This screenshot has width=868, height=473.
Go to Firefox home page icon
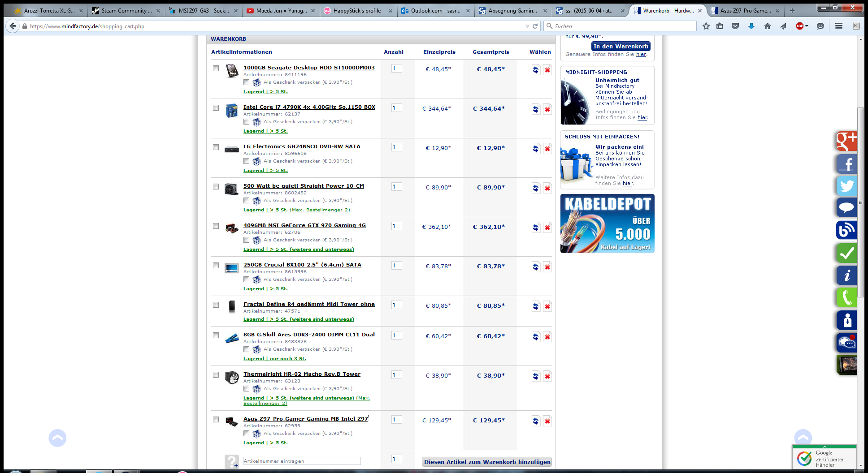(768, 26)
